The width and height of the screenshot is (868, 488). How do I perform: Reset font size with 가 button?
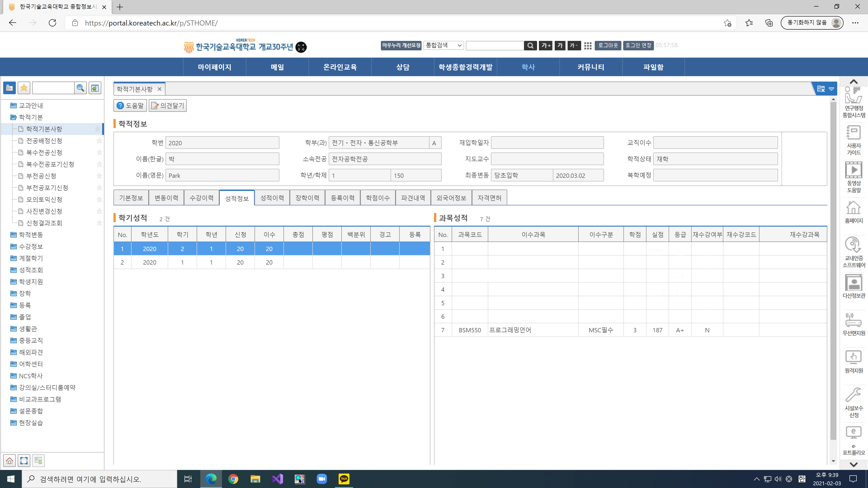pos(560,45)
